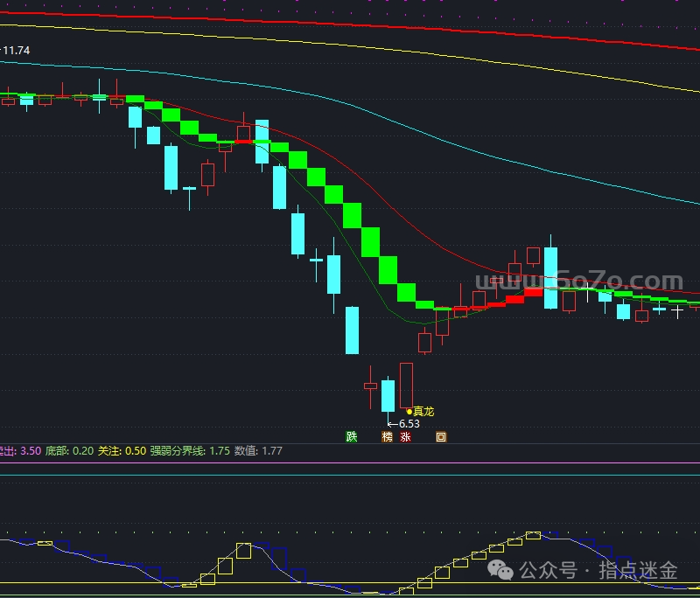The width and height of the screenshot is (700, 598).
Task: Click the lowest cyan candle above 6.53
Action: [388, 396]
